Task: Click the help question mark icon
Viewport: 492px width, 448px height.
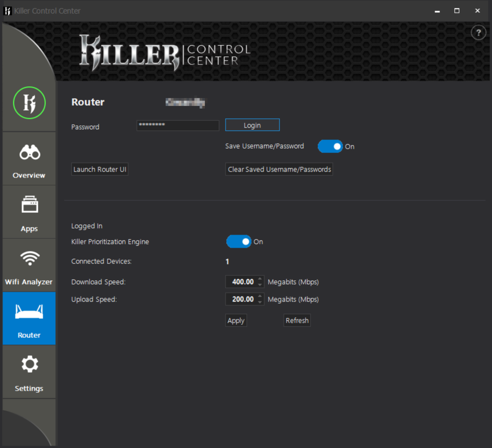Action: tap(478, 33)
